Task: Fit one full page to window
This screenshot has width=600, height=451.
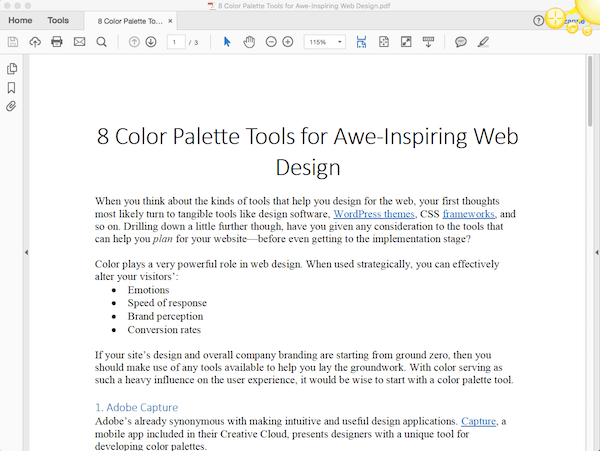Action: pyautogui.click(x=384, y=42)
